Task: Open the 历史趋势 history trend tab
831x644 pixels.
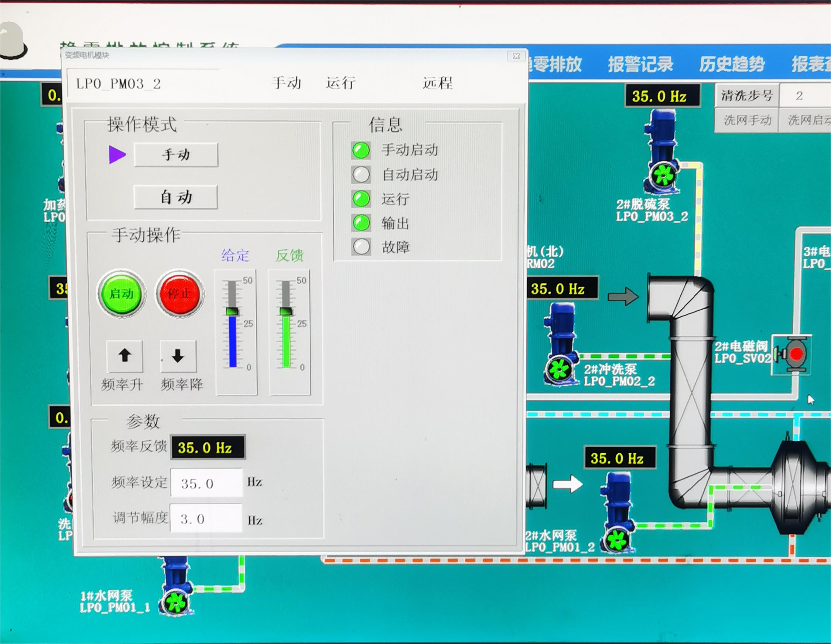Action: [x=731, y=64]
